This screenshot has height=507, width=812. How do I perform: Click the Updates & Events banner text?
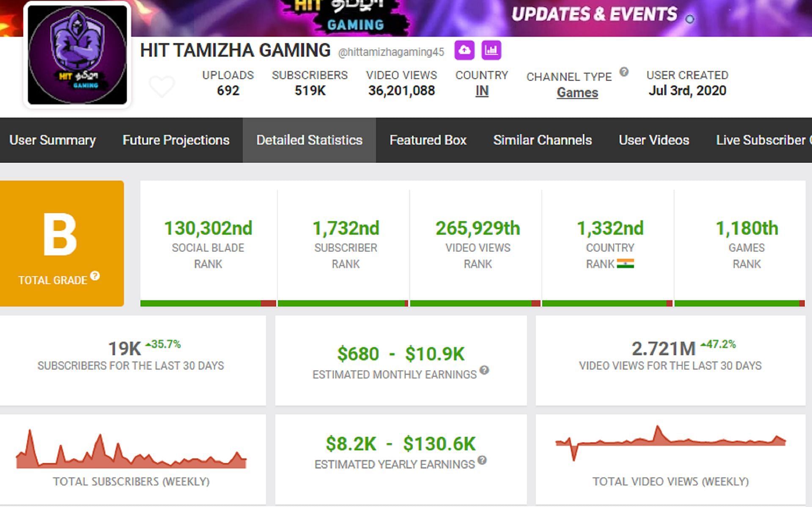[x=594, y=14]
